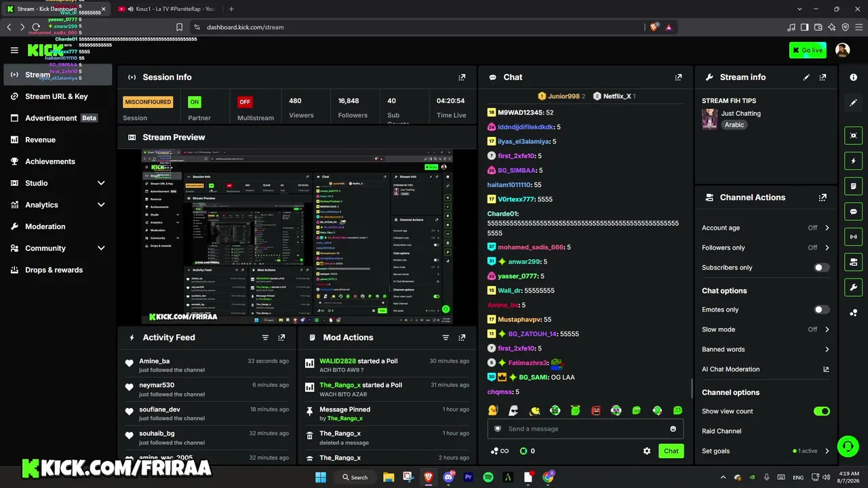Go to Stream URL & Key
Viewport: 868px width, 488px height.
tap(58, 96)
